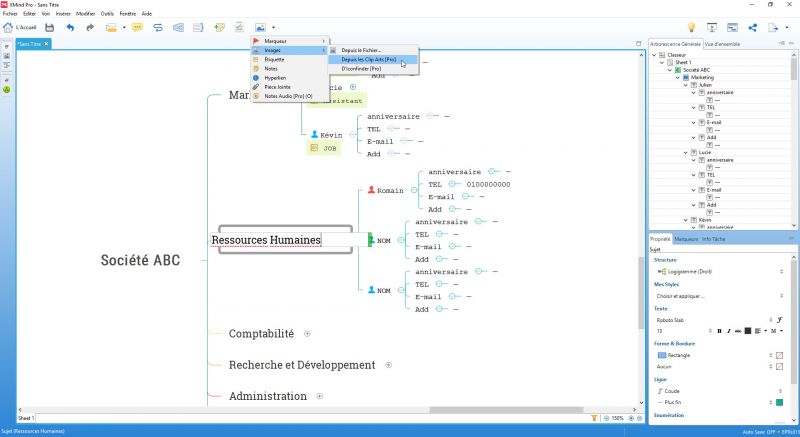Undo the last action with the blue arrow

click(70, 28)
